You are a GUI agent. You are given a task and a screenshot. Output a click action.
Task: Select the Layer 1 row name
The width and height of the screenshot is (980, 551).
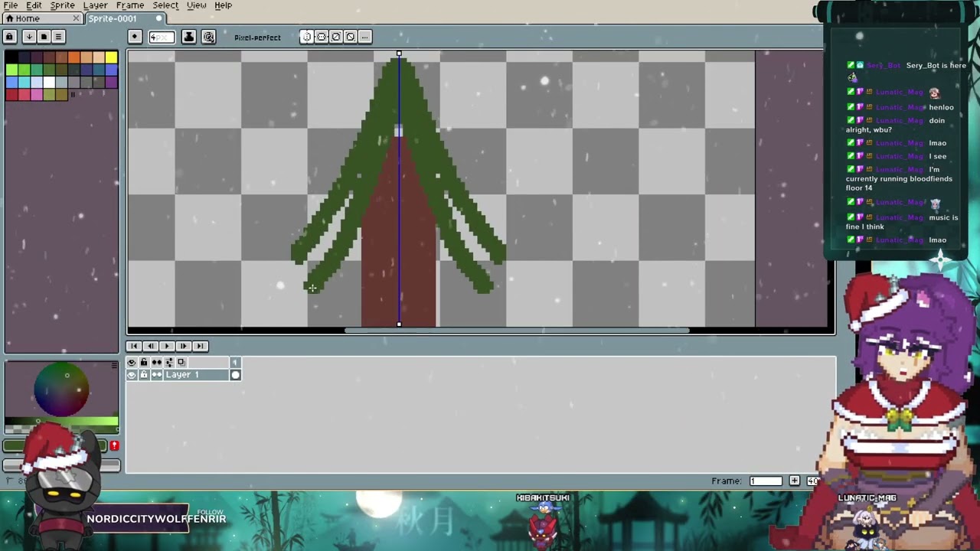pos(196,375)
